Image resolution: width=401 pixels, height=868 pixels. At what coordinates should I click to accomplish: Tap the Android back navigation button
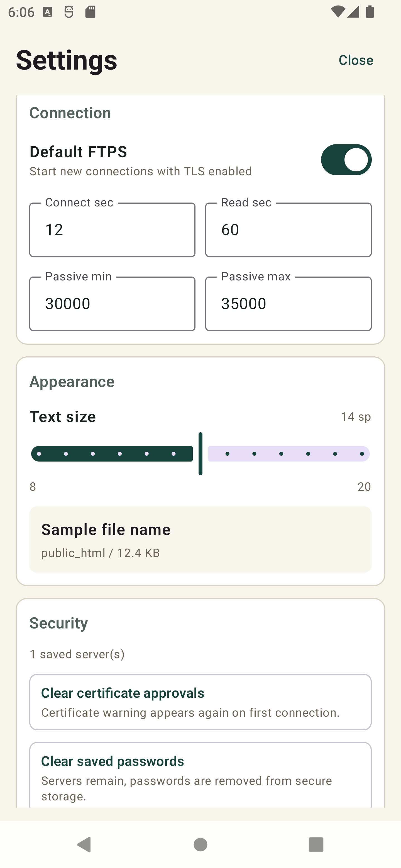pos(84,844)
